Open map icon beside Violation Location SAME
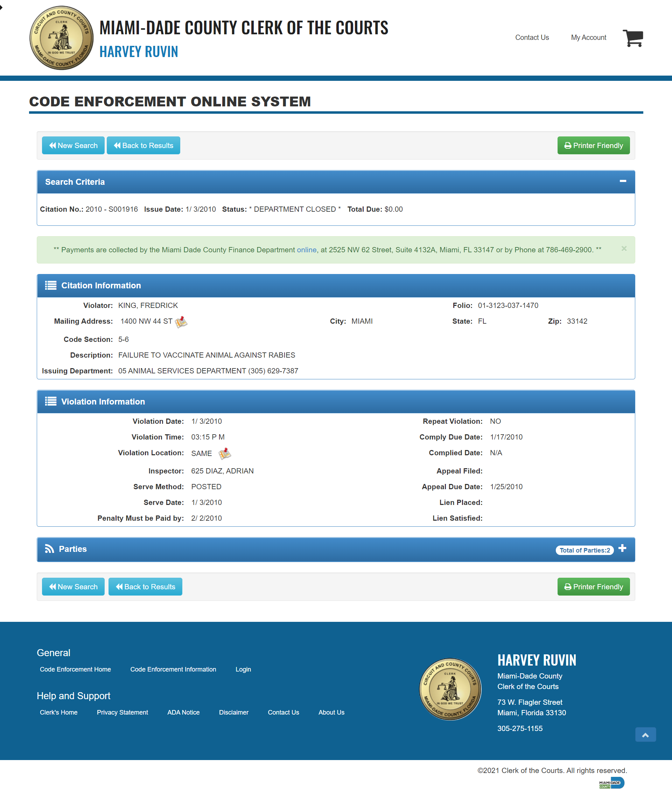The image size is (672, 794). point(225,454)
